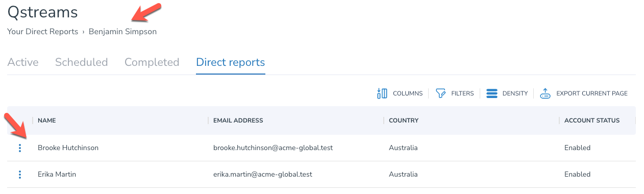The height and width of the screenshot is (194, 644).
Task: Sort by the Name column header
Action: tap(47, 120)
